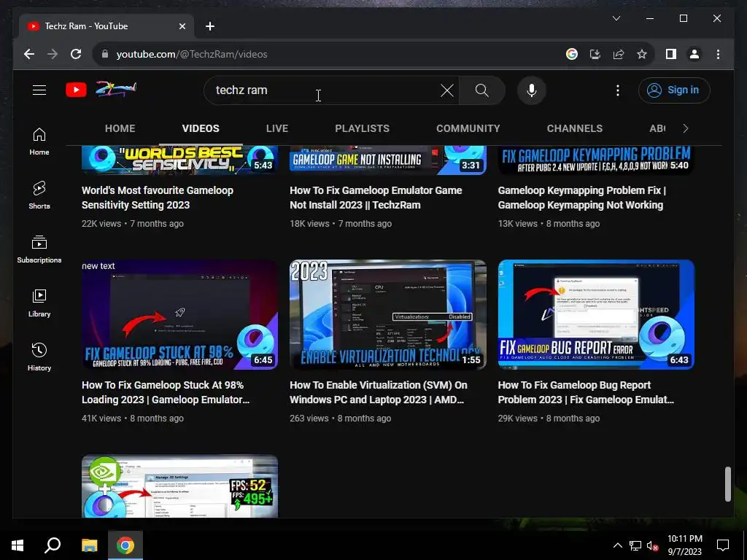Open the CHANNELS channel tab
The height and width of the screenshot is (560, 747).
click(x=575, y=128)
